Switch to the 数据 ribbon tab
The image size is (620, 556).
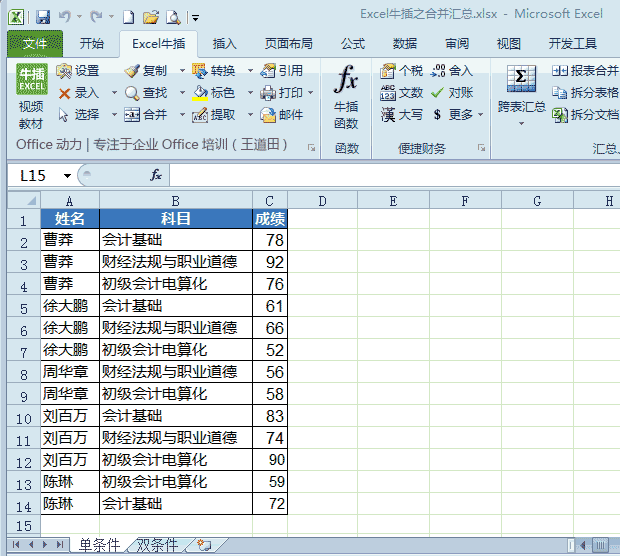(405, 43)
